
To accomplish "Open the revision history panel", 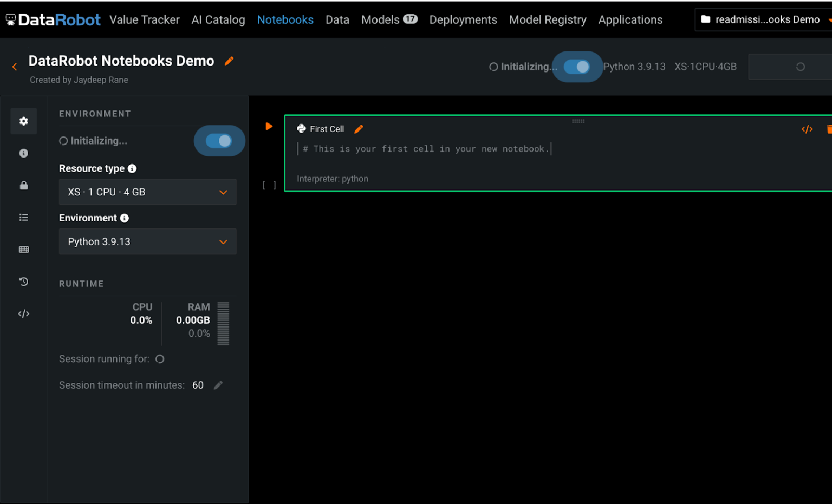I will tap(23, 282).
